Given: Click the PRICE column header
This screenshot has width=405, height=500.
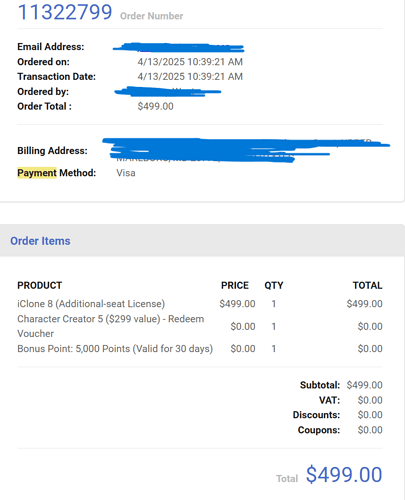Looking at the screenshot, I should [235, 285].
